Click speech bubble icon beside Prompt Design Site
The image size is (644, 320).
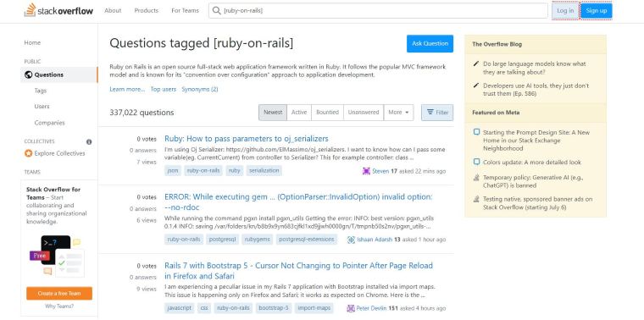pyautogui.click(x=476, y=132)
